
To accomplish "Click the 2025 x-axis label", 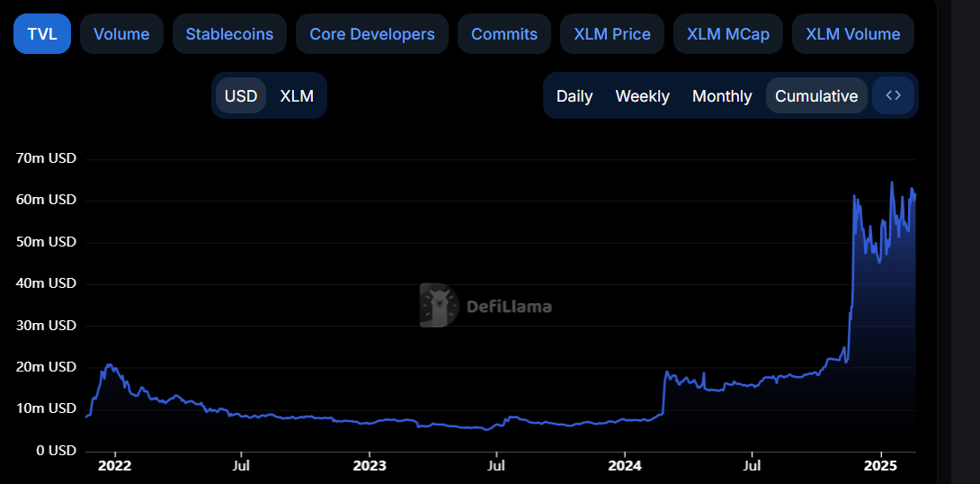I will tap(880, 467).
